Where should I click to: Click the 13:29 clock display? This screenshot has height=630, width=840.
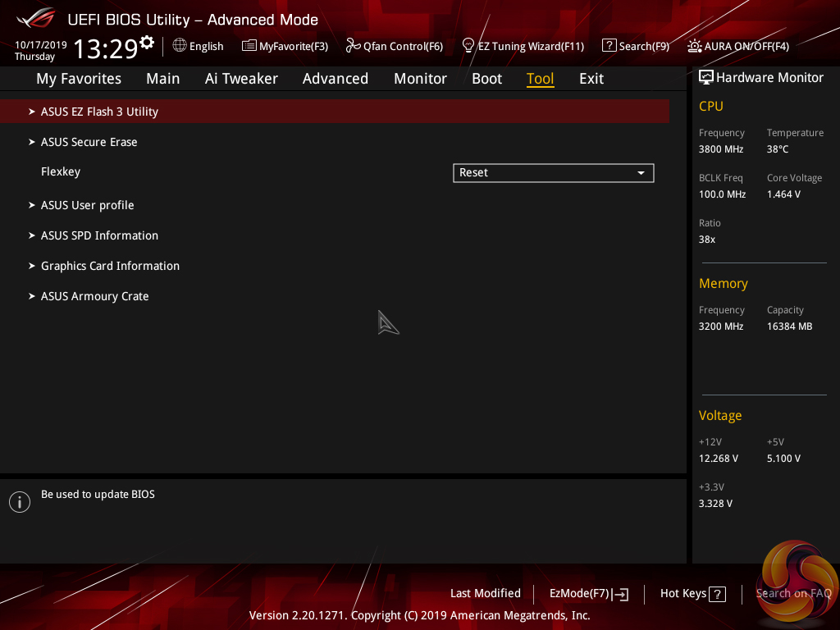[106, 49]
